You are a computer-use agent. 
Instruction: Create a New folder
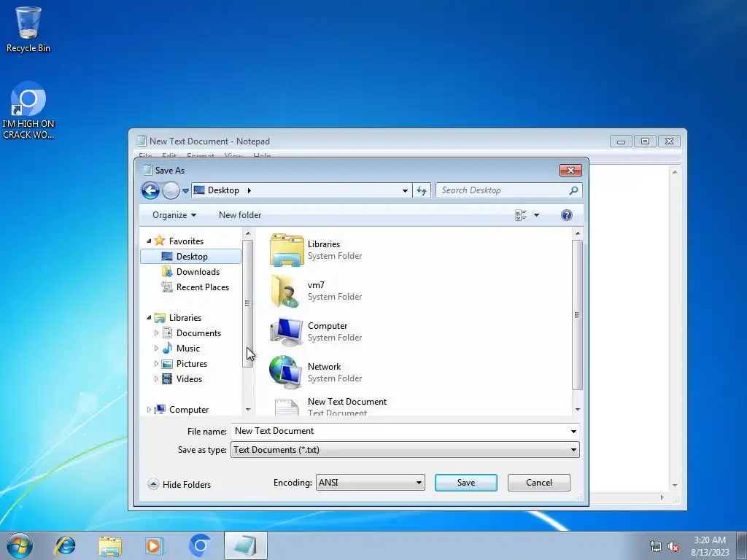point(239,215)
